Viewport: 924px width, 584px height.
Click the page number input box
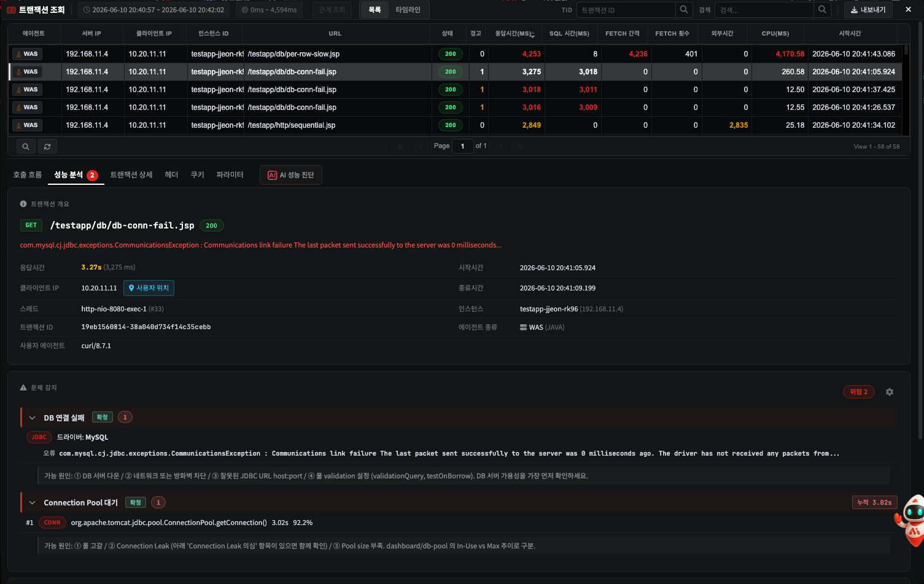(462, 146)
